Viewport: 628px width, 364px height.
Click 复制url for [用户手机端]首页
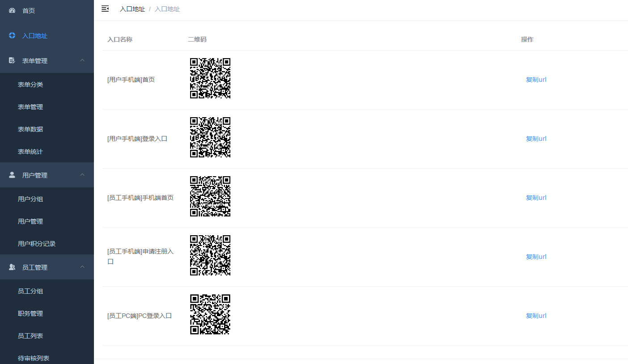(536, 79)
